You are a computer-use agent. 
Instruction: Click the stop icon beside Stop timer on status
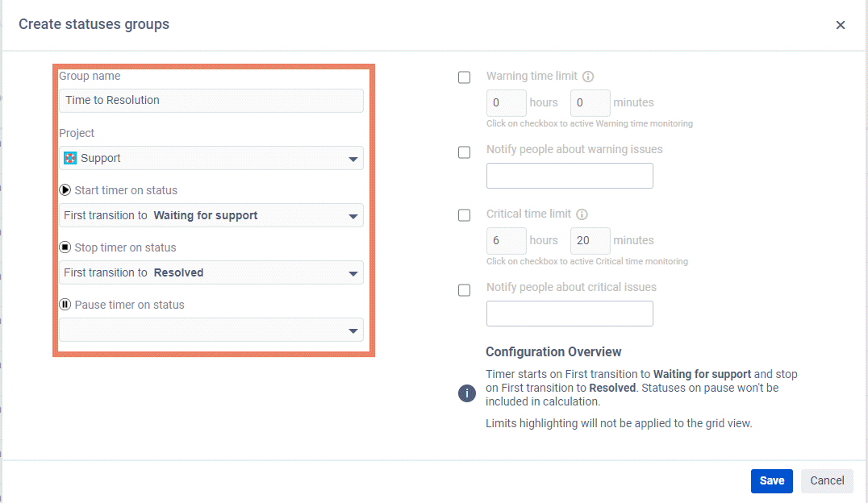click(x=65, y=247)
